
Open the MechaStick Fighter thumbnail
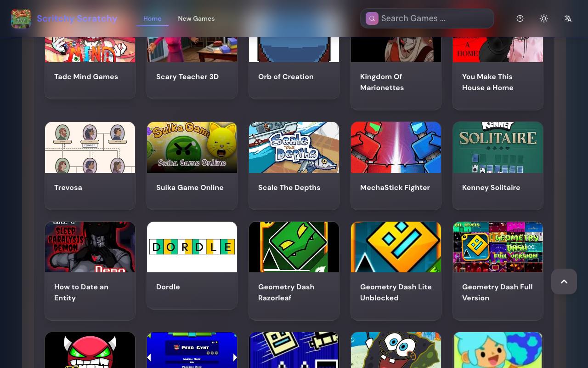(396, 148)
